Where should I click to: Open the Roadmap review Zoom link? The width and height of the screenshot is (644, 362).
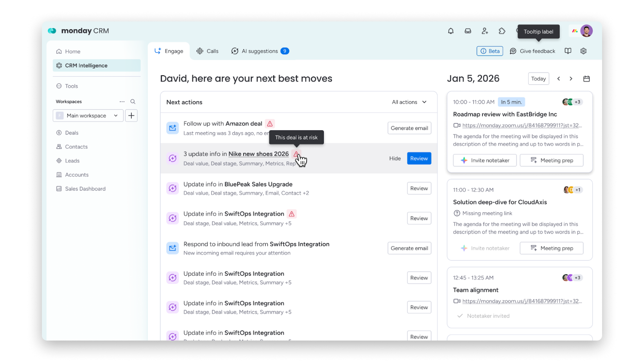pyautogui.click(x=522, y=125)
